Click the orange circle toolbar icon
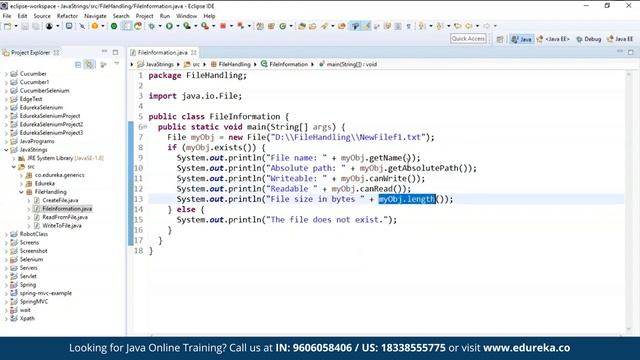 [95, 26]
